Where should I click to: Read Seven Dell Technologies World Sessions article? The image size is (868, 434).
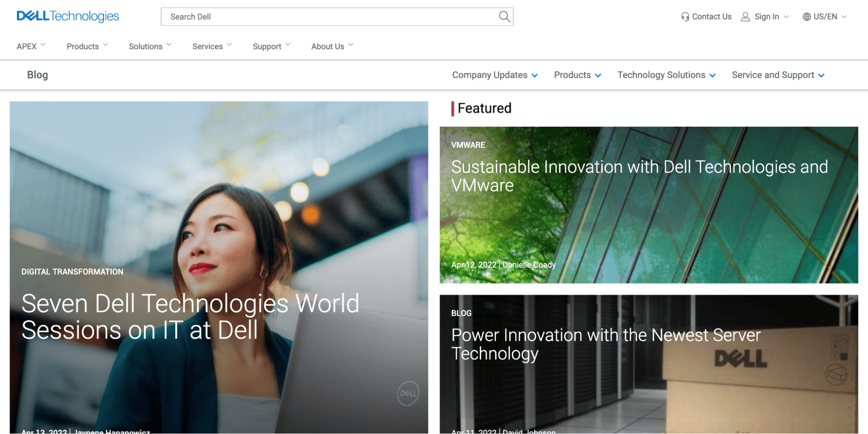(x=190, y=316)
